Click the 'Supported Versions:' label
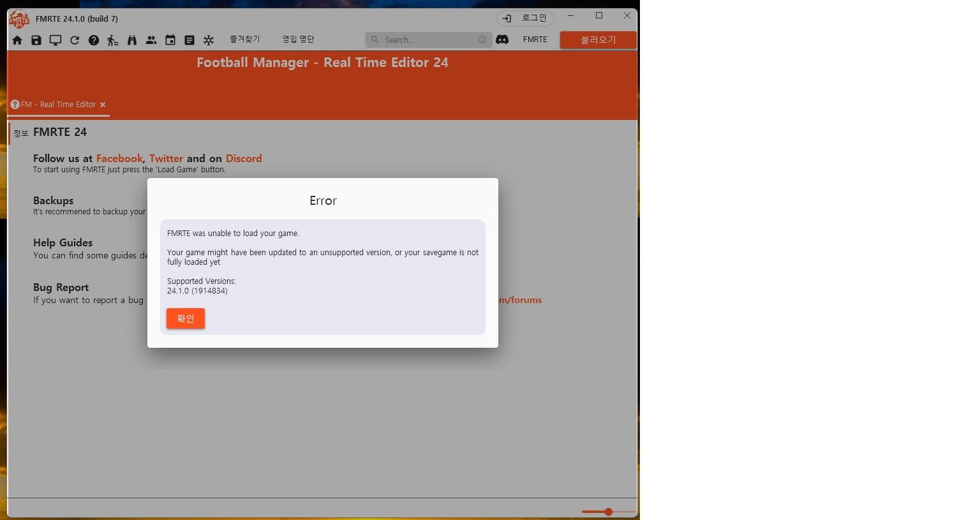Screen dimensions: 980x520 tap(202, 281)
